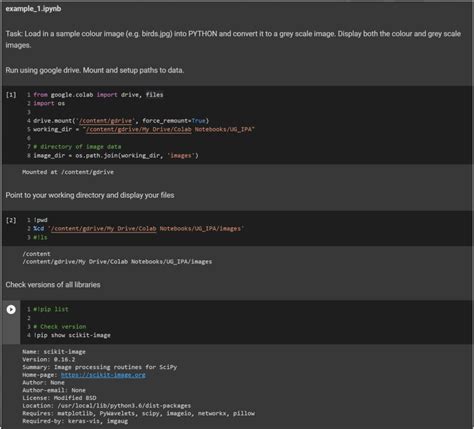Click 'Version: 0.16.2' output line
474x429 pixels.
(49, 360)
